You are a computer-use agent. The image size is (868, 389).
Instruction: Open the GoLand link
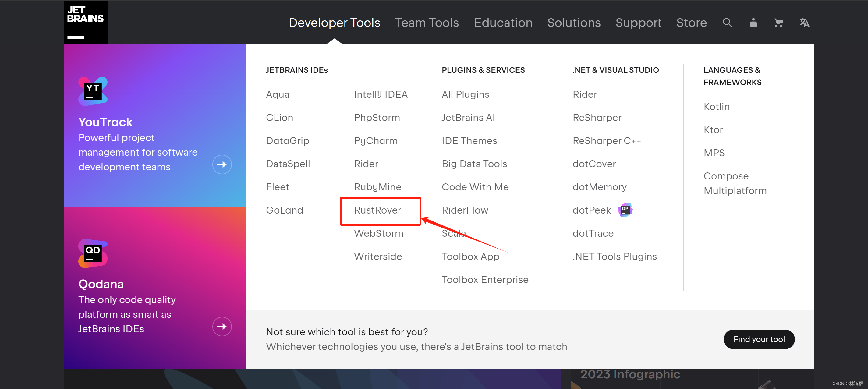point(284,210)
